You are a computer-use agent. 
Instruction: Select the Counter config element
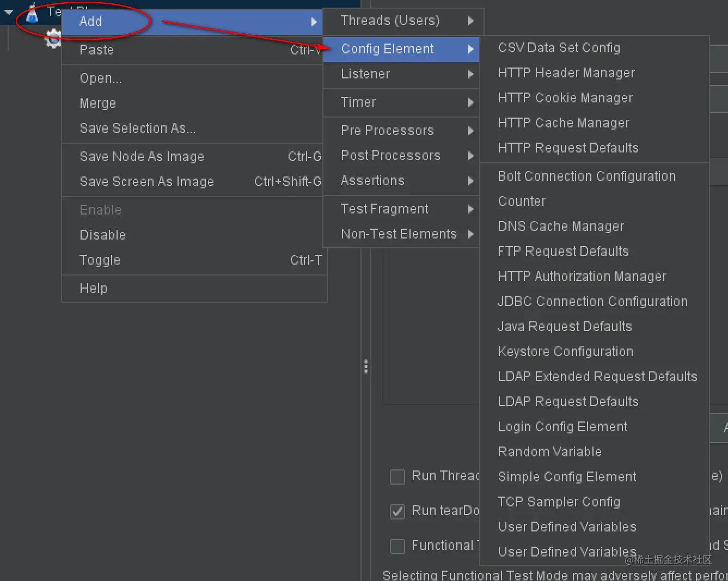(522, 201)
